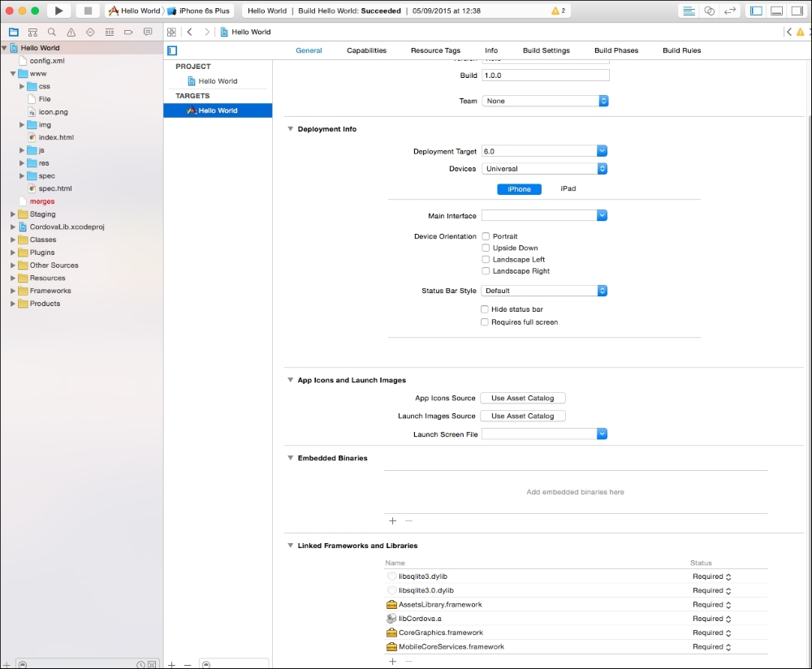Click App Icons Use Asset Catalog button
812x669 pixels.
coord(522,398)
